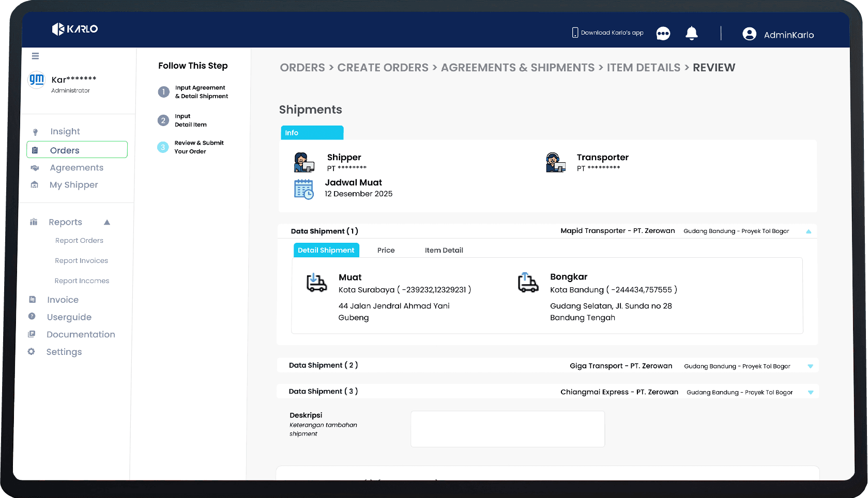Click the Settings gear icon
This screenshot has width=868, height=498.
point(32,351)
